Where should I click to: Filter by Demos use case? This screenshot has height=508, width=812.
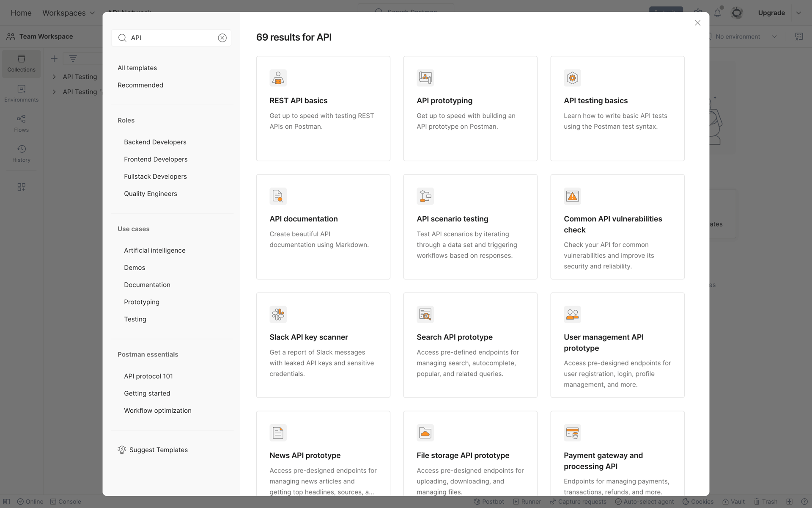(x=134, y=268)
